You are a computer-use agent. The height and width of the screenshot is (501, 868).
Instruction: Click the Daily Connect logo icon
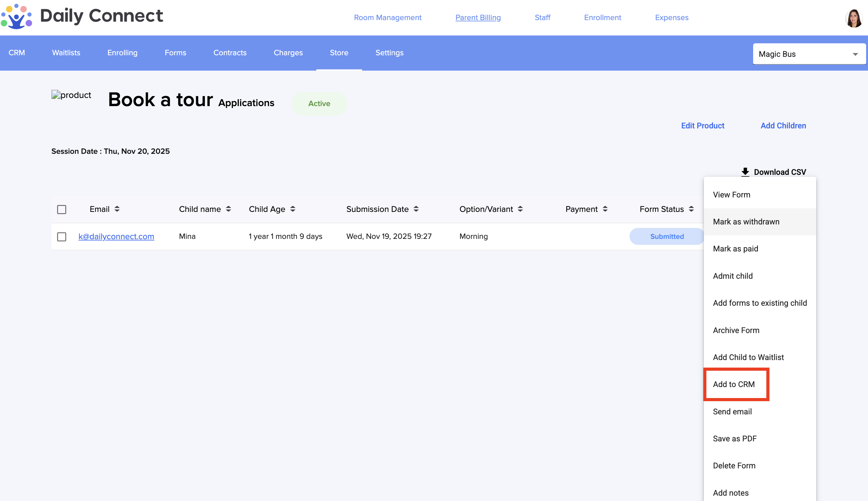(x=16, y=17)
